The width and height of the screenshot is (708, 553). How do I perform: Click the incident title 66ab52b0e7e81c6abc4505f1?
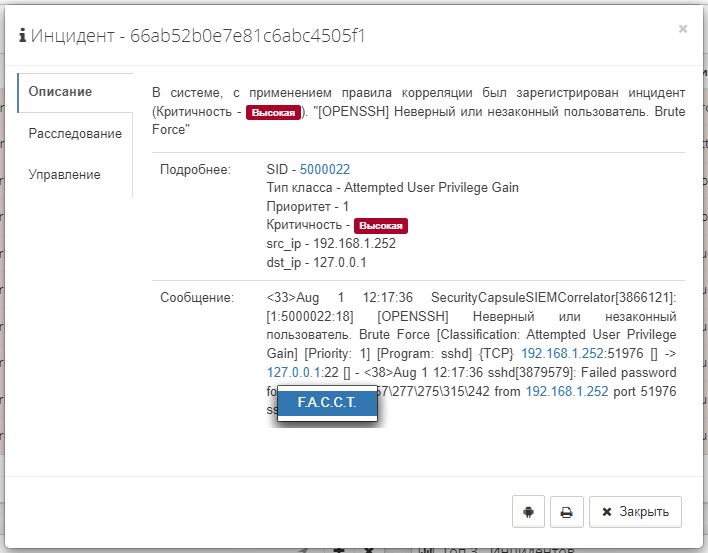click(x=247, y=36)
